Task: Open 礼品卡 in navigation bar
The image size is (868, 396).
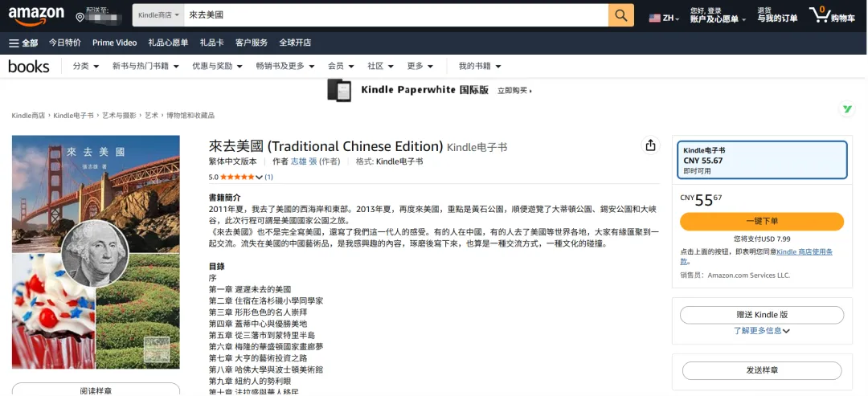Action: coord(212,43)
